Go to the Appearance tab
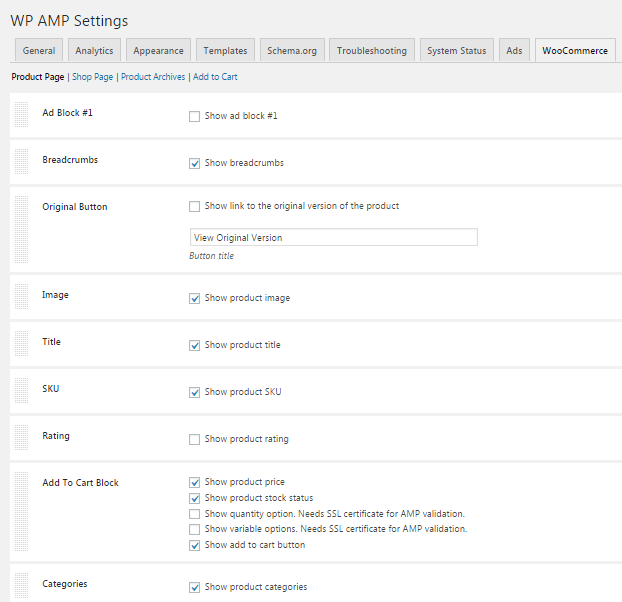622x602 pixels. pyautogui.click(x=158, y=50)
